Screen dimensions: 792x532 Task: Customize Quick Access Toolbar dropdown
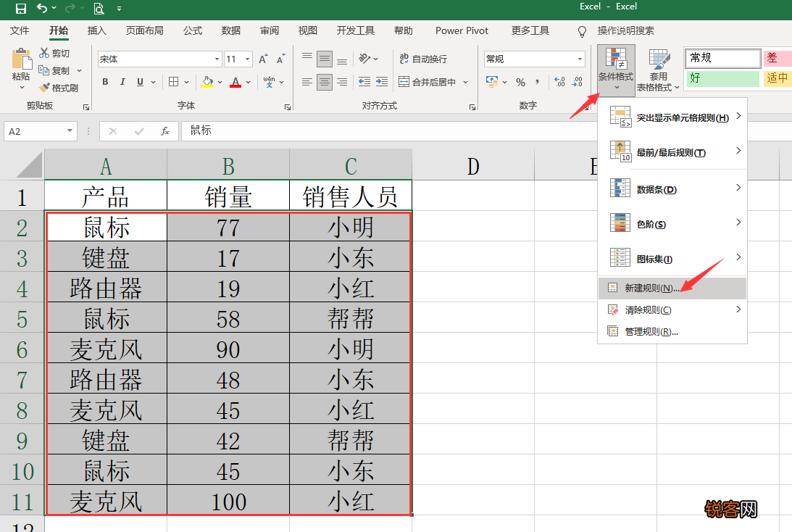tap(120, 9)
